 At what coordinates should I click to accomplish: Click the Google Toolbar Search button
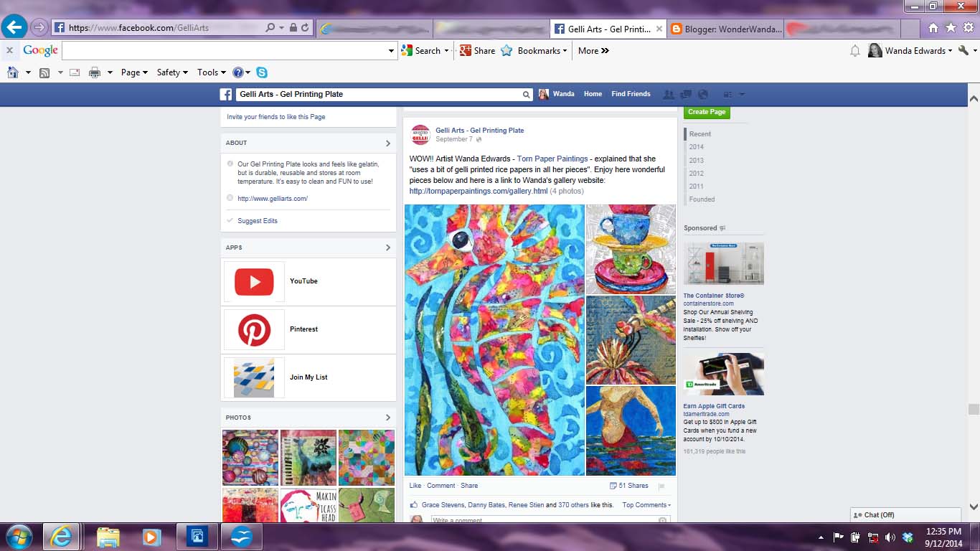click(422, 50)
